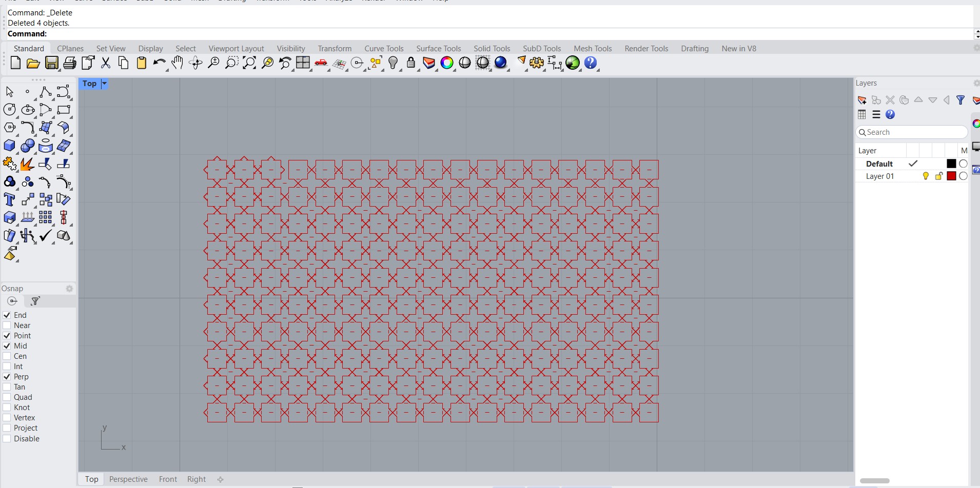Click the Undo arrow icon
This screenshot has width=980, height=488.
click(x=159, y=63)
